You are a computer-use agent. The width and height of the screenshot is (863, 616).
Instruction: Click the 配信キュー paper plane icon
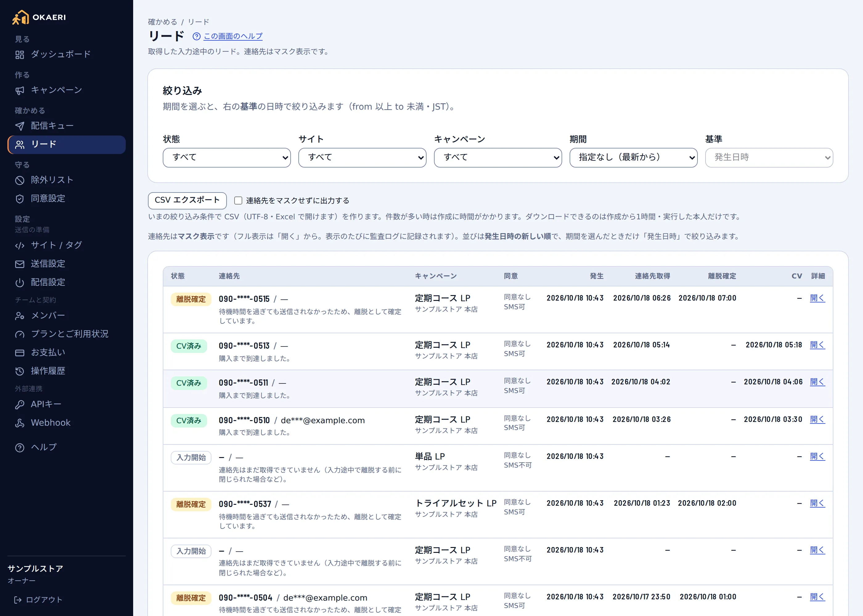coord(20,126)
